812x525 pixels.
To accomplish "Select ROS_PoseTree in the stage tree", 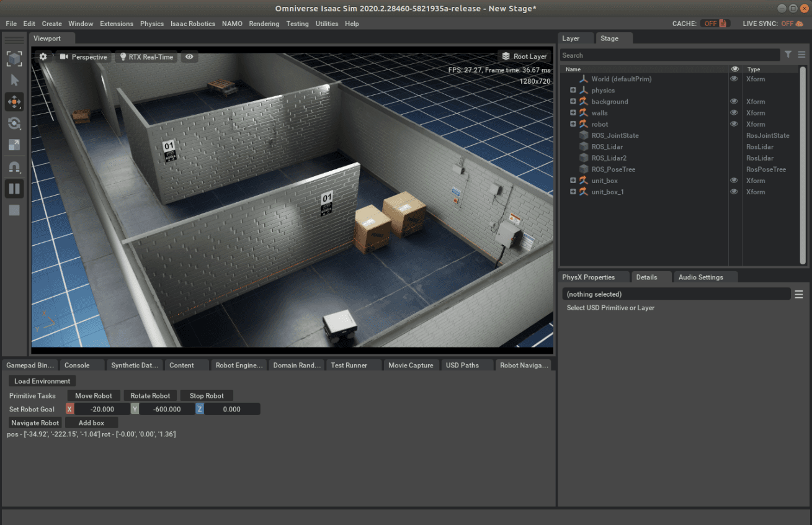I will coord(613,169).
